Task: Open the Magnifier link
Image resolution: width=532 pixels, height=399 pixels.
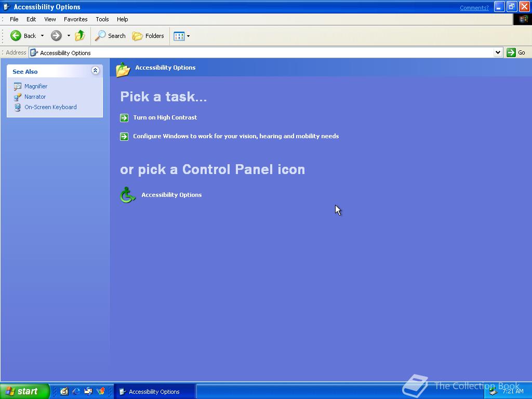Action: click(x=36, y=86)
